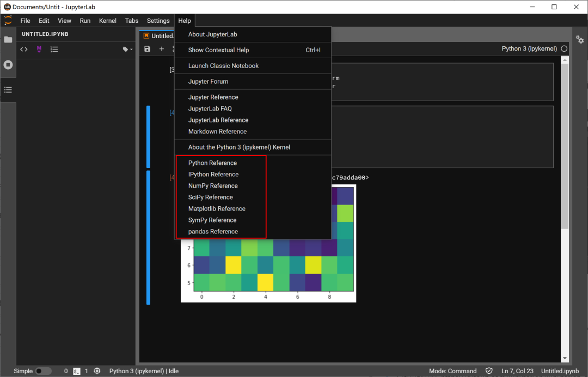Click the Python 3 (ipykernel) kernel name in toolbar
This screenshot has height=377, width=588.
(x=529, y=49)
